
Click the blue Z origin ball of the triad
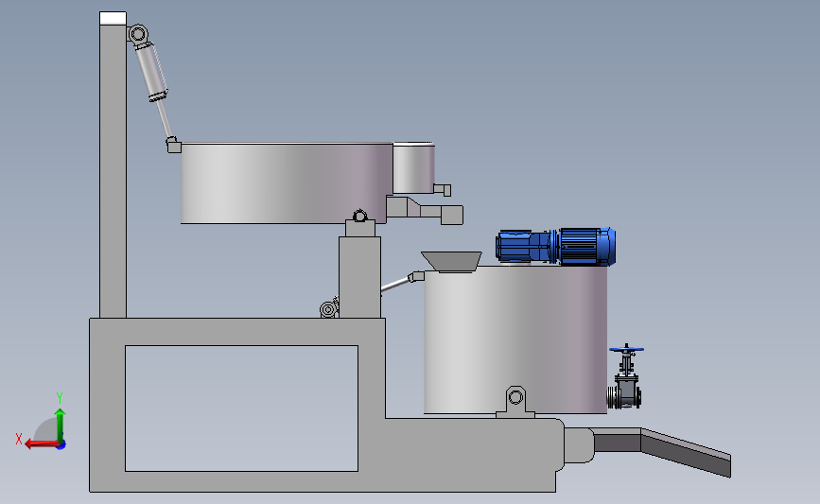point(61,444)
